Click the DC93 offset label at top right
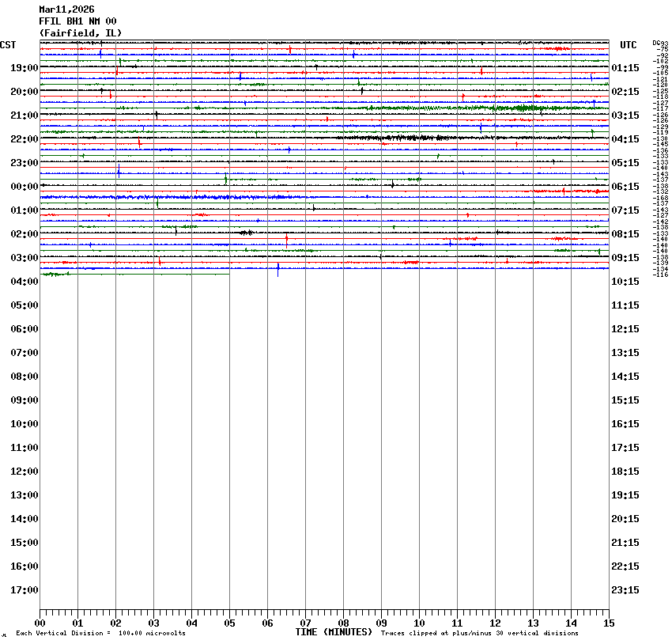 click(x=660, y=43)
